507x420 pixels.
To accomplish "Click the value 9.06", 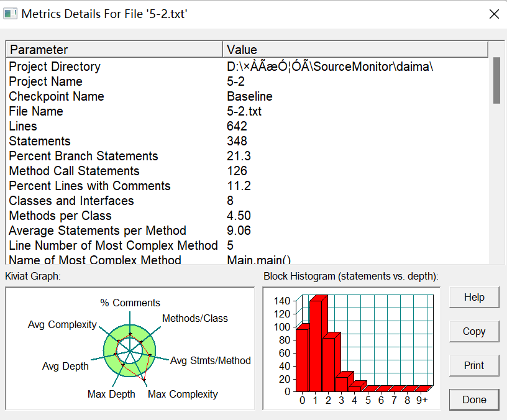I will coord(239,231).
